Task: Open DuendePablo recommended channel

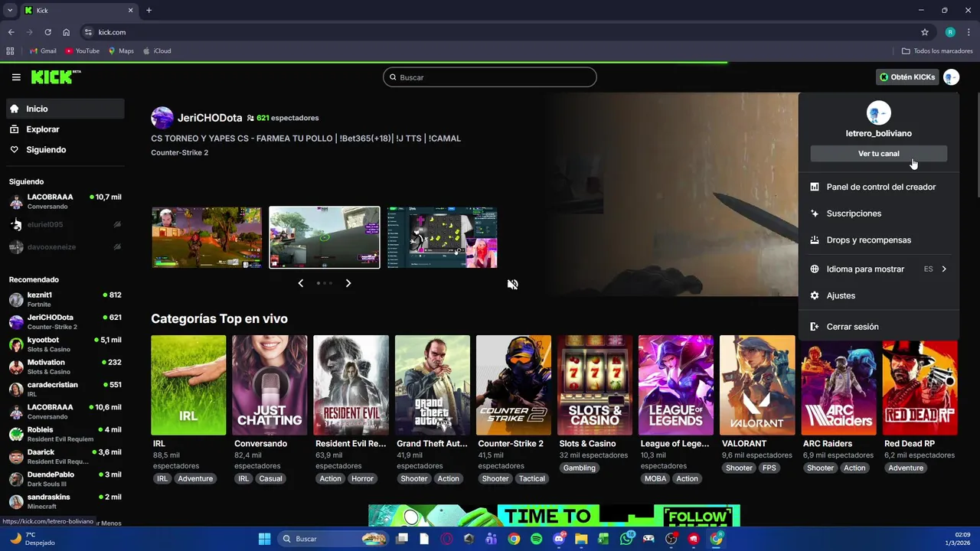Action: pyautogui.click(x=65, y=479)
